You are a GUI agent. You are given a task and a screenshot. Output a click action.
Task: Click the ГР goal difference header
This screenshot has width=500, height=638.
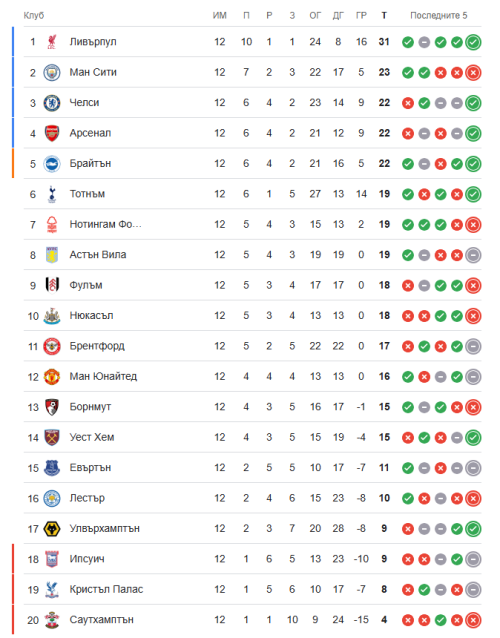361,15
